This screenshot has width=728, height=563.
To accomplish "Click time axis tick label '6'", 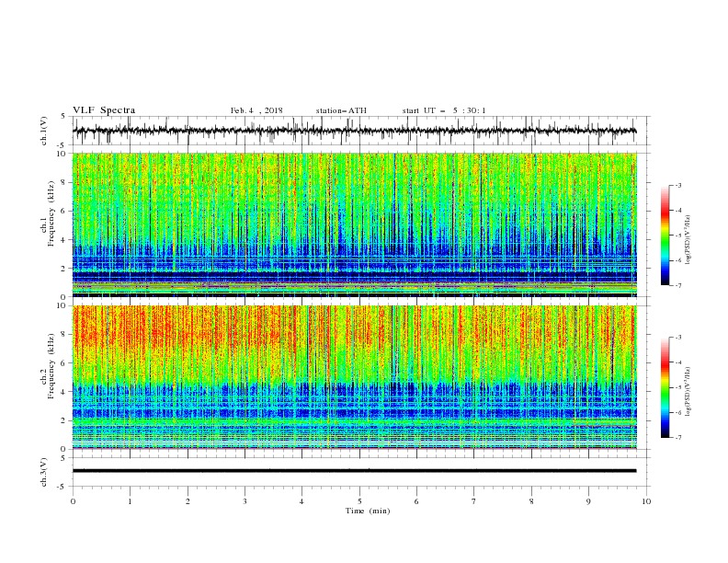I will [416, 501].
